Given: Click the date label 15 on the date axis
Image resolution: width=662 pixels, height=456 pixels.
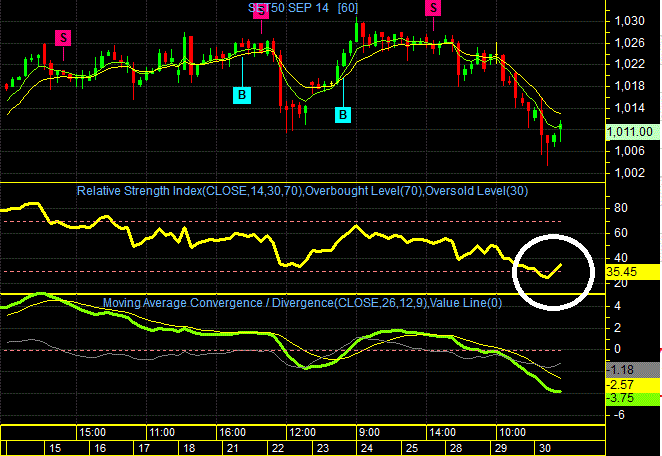Looking at the screenshot, I should click(x=55, y=448).
